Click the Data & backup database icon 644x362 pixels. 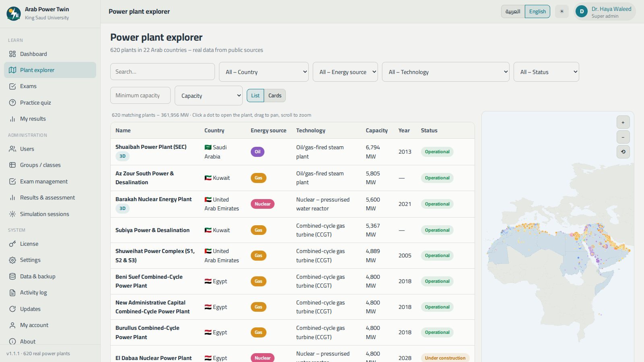tap(12, 276)
